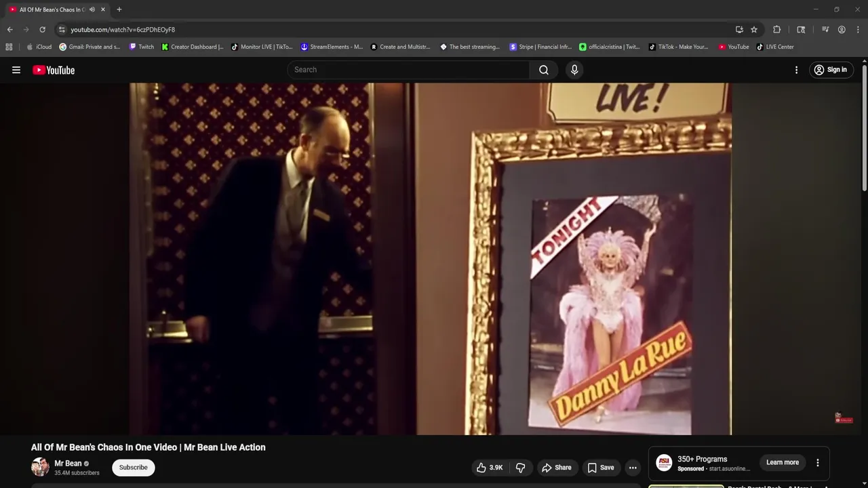This screenshot has height=488, width=868.
Task: Mute tab using speaker icon
Action: (x=92, y=9)
